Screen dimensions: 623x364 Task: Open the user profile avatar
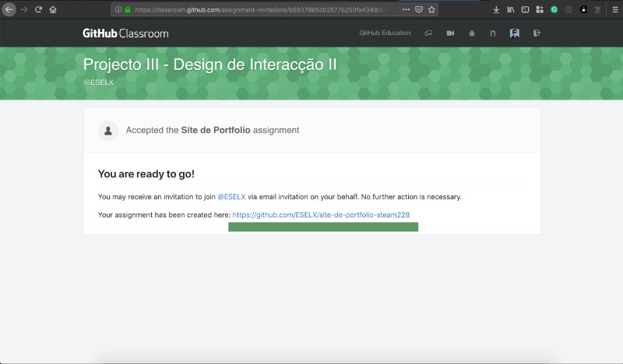[x=515, y=33]
